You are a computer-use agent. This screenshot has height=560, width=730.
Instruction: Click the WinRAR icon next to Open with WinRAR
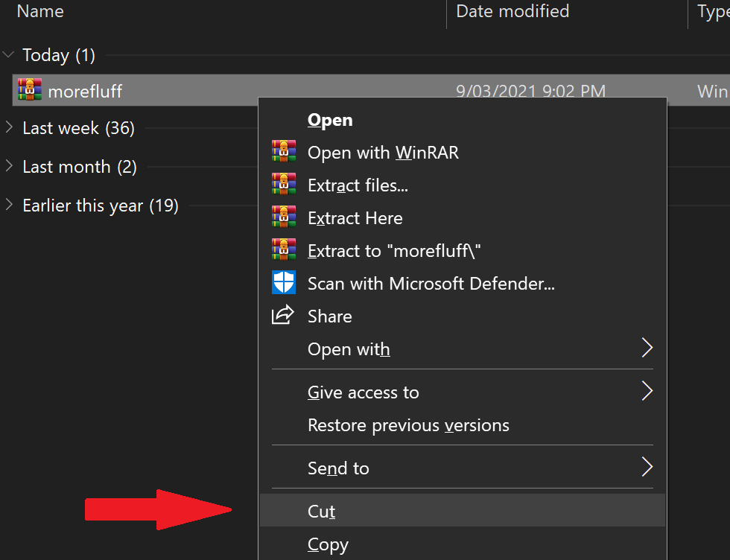click(284, 153)
